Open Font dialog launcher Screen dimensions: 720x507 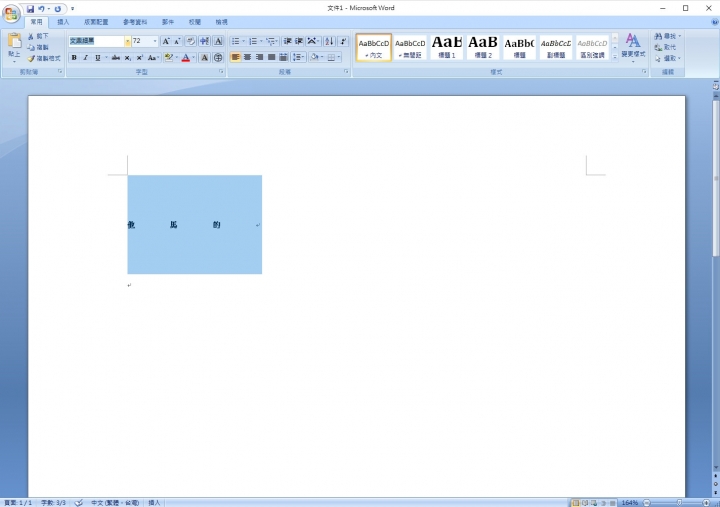pyautogui.click(x=221, y=72)
